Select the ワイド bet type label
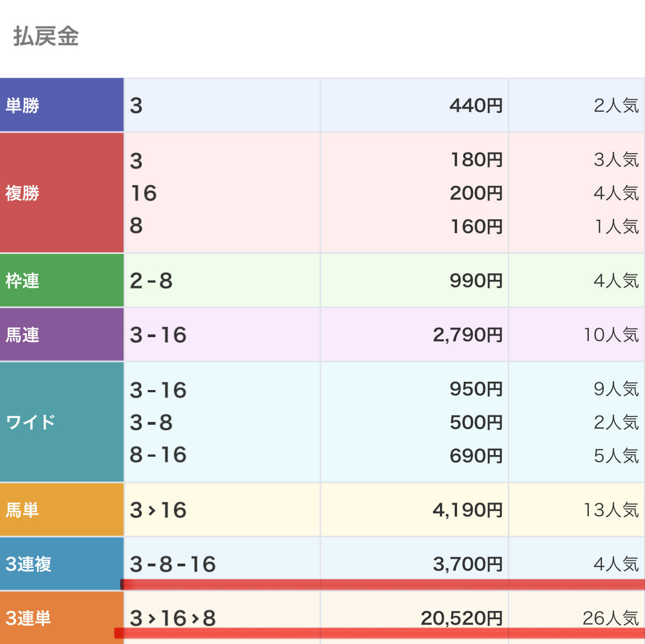The image size is (645, 644). (30, 422)
